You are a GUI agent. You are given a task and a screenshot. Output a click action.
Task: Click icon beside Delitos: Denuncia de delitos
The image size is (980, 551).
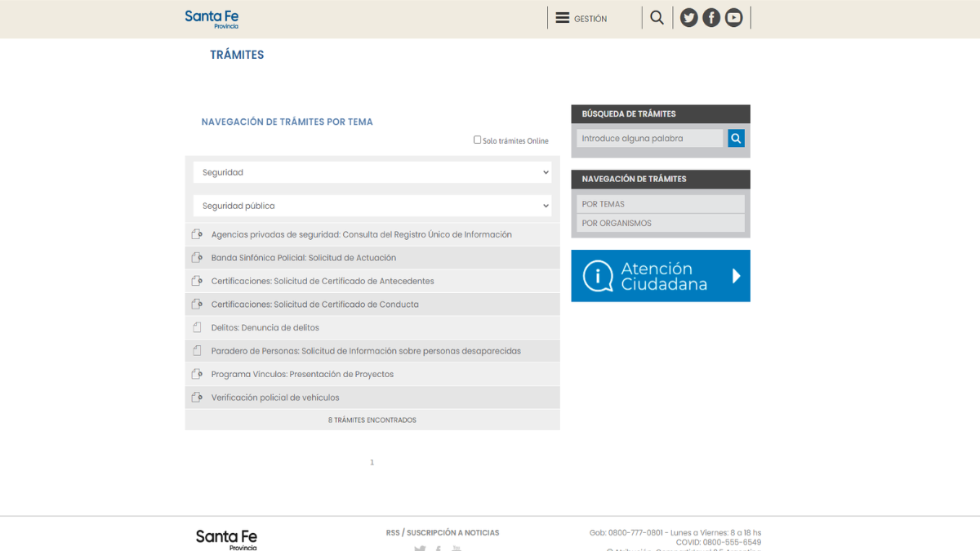[197, 327]
